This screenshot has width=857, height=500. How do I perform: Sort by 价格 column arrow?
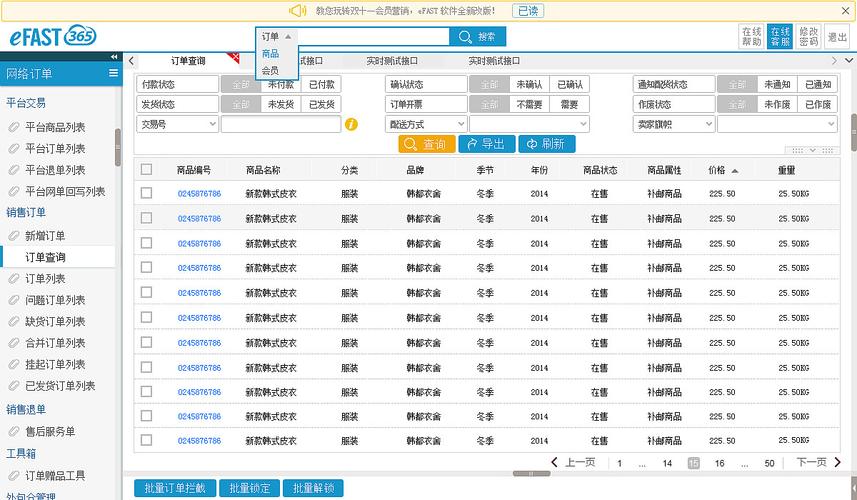735,171
